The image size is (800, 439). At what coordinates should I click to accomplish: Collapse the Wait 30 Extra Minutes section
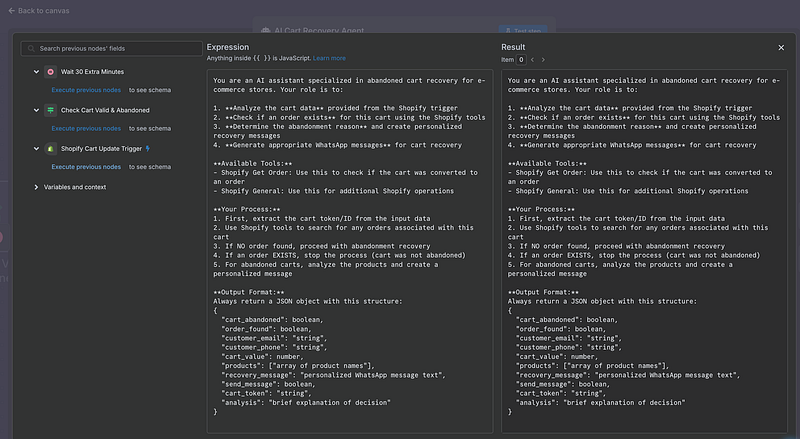coord(36,72)
